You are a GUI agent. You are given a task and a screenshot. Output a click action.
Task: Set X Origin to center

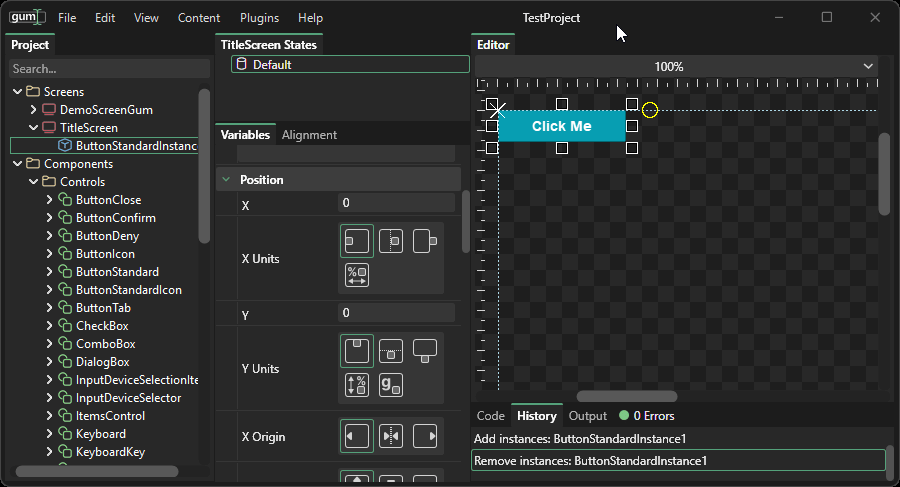(391, 437)
